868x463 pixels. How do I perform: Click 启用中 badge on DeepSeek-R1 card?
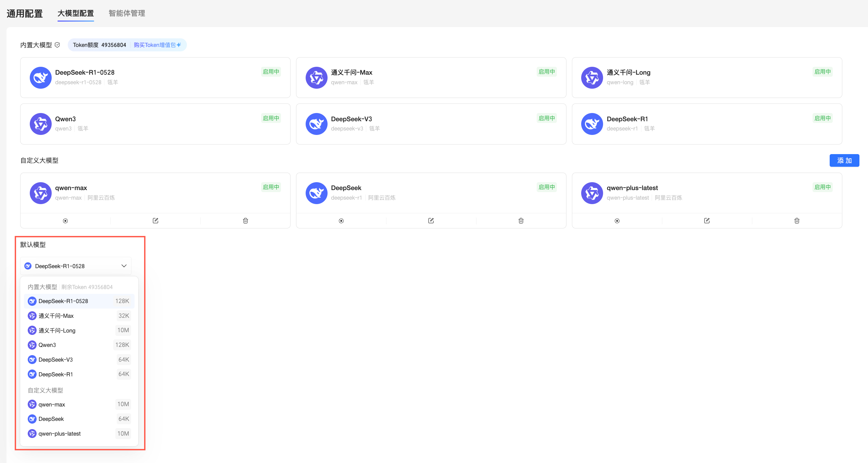coord(823,118)
